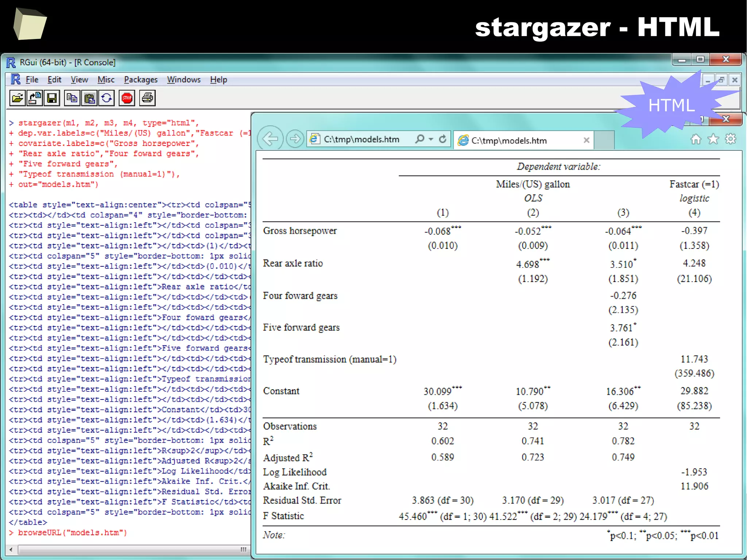Click the 'Log Likelihood' row label
Screen dimensions: 747x560
pyautogui.click(x=295, y=472)
